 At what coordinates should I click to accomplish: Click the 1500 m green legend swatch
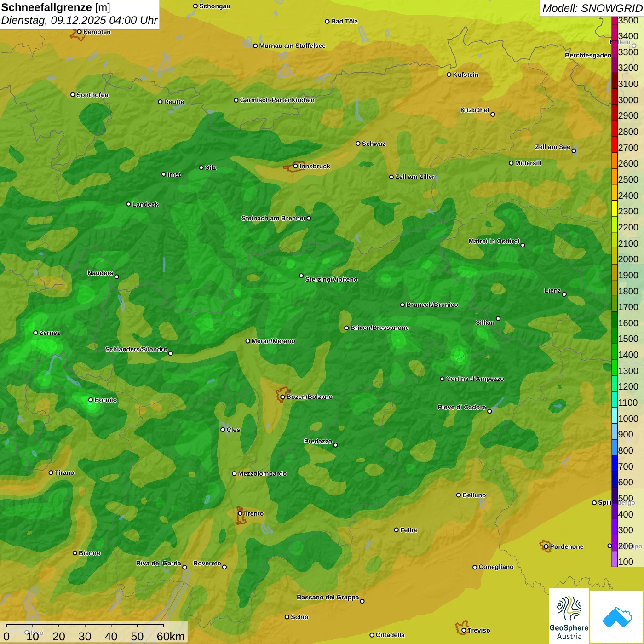click(x=615, y=336)
